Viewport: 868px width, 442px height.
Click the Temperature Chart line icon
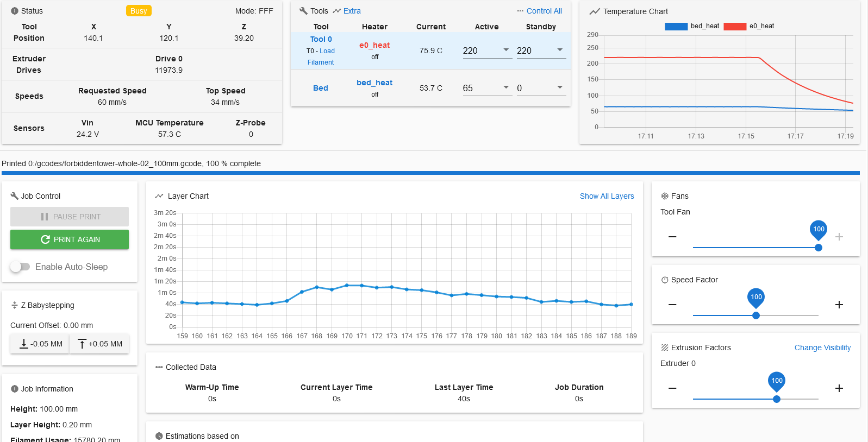(x=595, y=11)
